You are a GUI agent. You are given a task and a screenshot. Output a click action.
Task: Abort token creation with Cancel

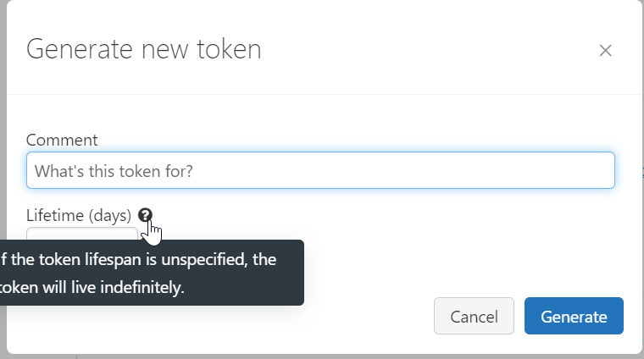474,317
